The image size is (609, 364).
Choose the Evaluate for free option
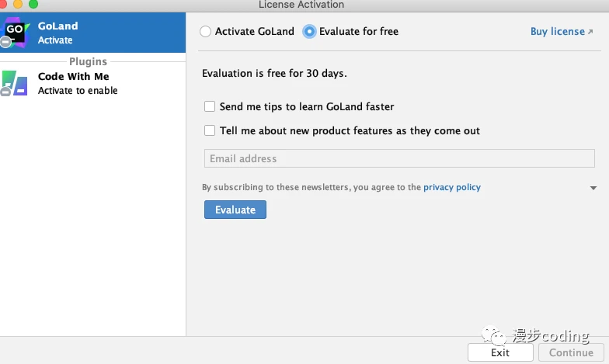(x=309, y=32)
